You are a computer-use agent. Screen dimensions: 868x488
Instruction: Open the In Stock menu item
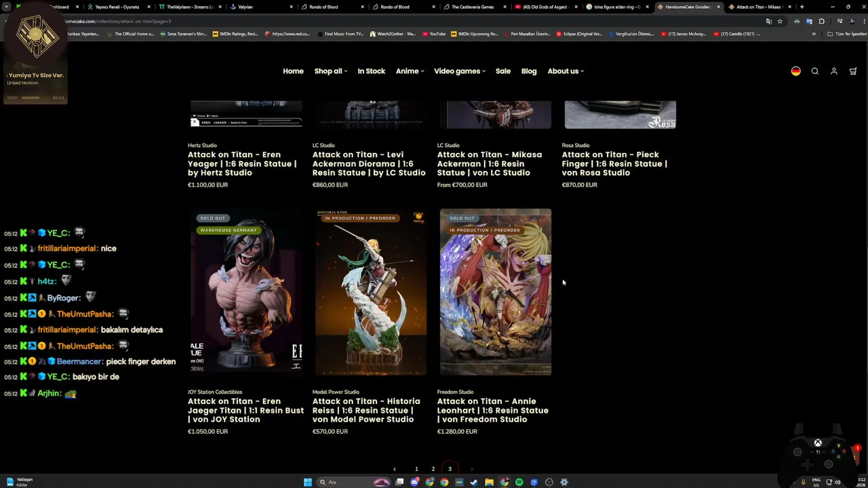[x=371, y=71]
